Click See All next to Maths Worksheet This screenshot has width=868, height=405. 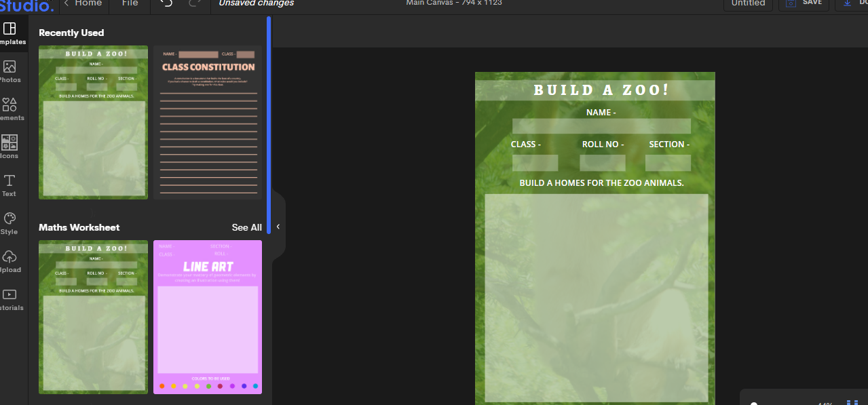coord(246,227)
